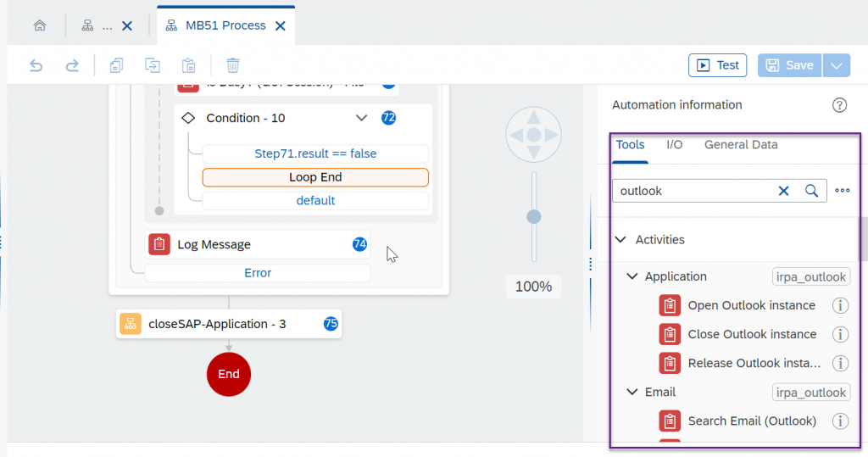
Task: Run the automation with Test button
Action: (717, 65)
